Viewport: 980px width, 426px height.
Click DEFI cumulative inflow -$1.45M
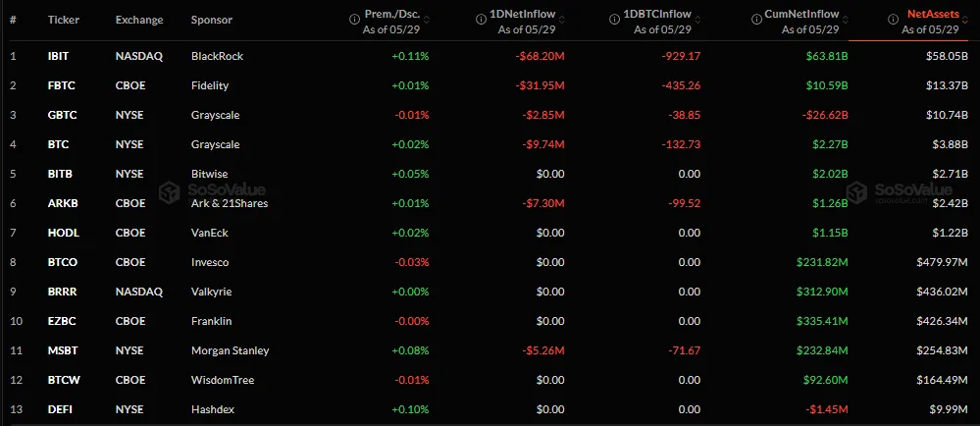click(827, 409)
